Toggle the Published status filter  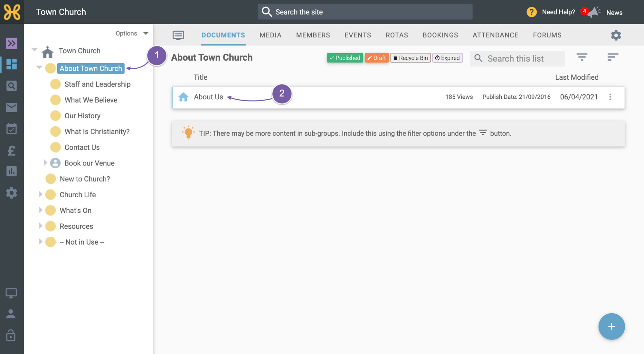345,58
